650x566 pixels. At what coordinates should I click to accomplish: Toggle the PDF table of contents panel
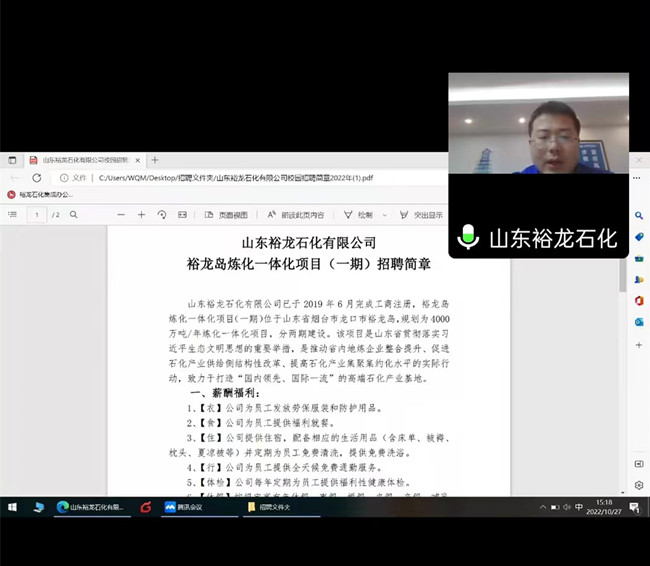(13, 215)
